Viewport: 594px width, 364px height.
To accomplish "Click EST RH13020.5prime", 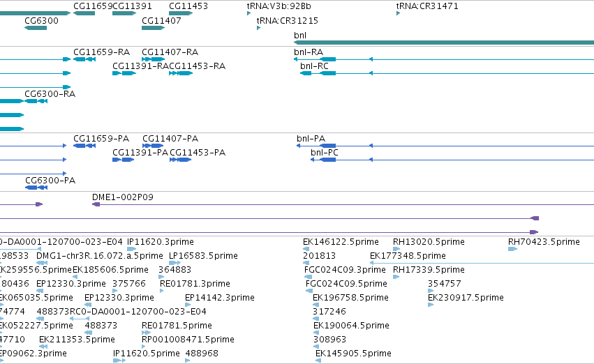I will (x=429, y=242).
